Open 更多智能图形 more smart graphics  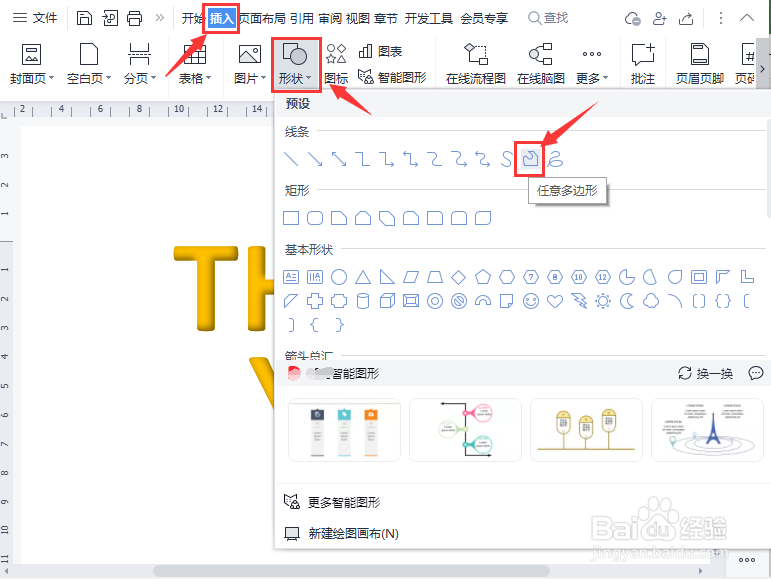(x=332, y=502)
